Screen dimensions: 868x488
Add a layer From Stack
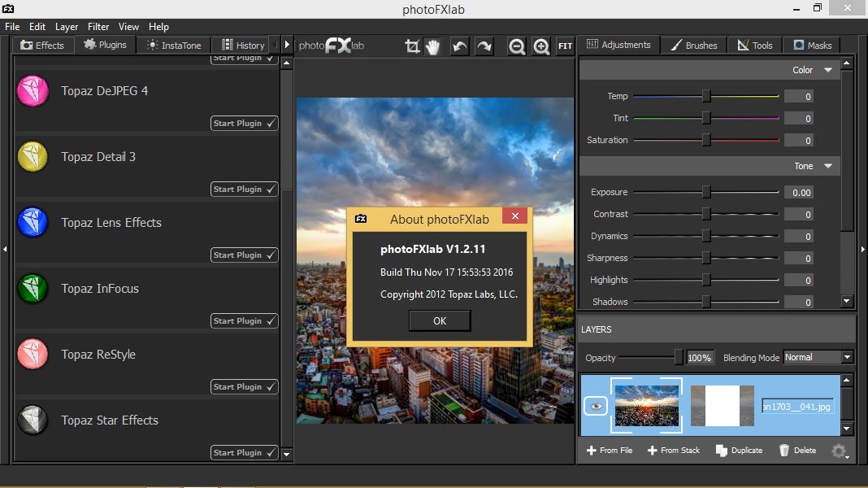click(x=674, y=451)
